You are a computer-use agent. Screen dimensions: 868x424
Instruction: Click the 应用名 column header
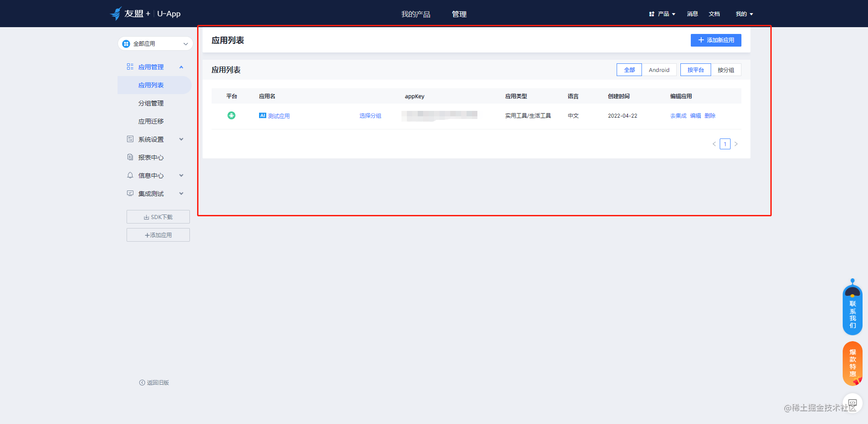point(267,96)
